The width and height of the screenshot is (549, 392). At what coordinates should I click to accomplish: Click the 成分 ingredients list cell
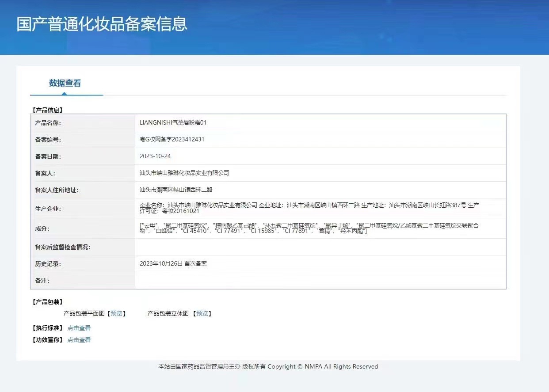pyautogui.click(x=320, y=228)
